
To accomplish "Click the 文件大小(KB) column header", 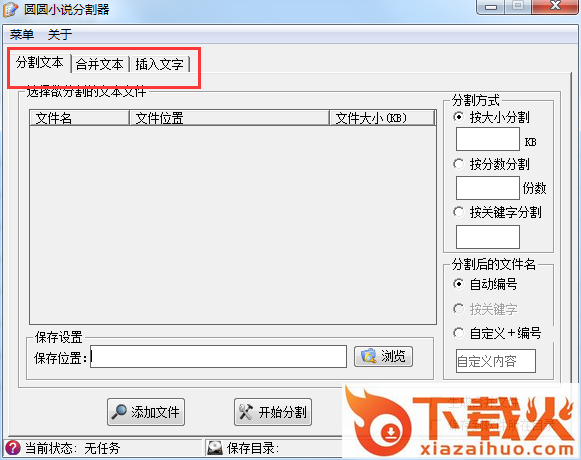I will pyautogui.click(x=382, y=118).
